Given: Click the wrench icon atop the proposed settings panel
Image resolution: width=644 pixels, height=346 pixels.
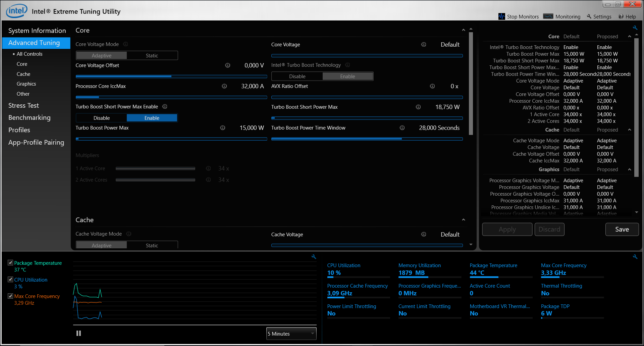Looking at the screenshot, I should 635,28.
